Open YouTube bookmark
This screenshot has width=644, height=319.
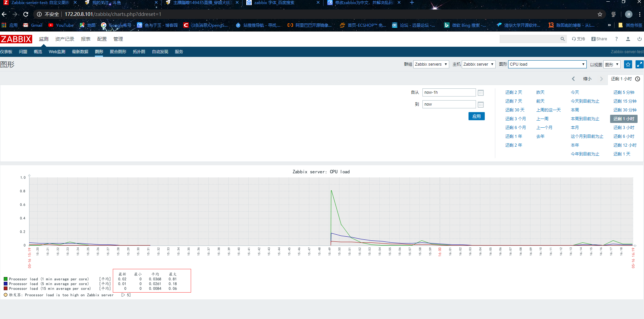[61, 25]
